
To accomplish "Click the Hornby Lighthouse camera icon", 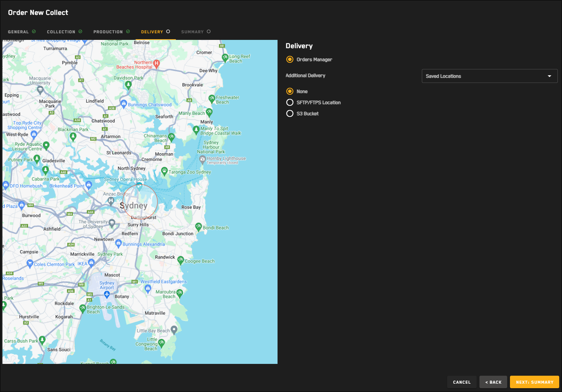I will point(203,160).
